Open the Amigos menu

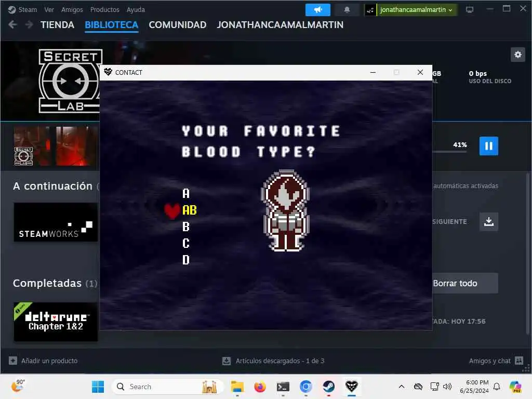coord(72,9)
